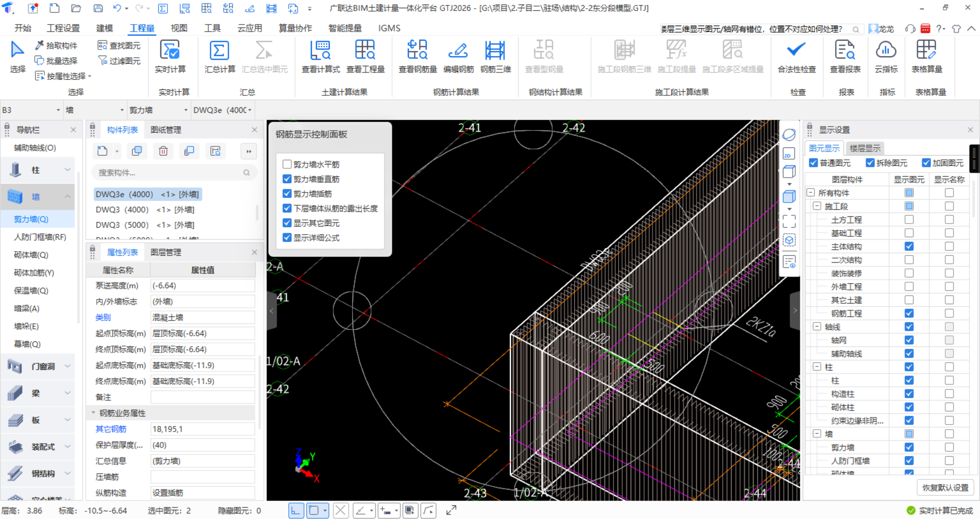Uncheck 剪力墙插筋 checkbox
The image size is (980, 519).
pyautogui.click(x=287, y=194)
